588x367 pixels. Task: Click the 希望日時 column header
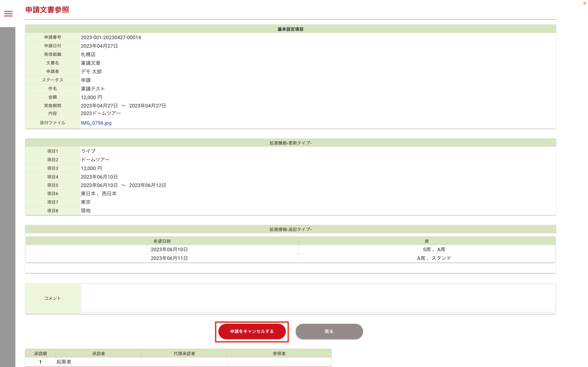point(162,241)
